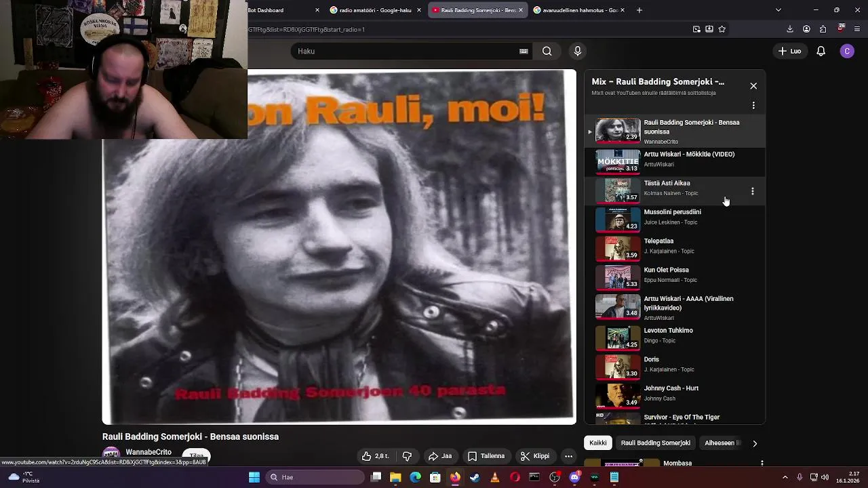This screenshot has height=488, width=868.
Task: Toggle picture-in-picture from the address bar
Action: (696, 29)
